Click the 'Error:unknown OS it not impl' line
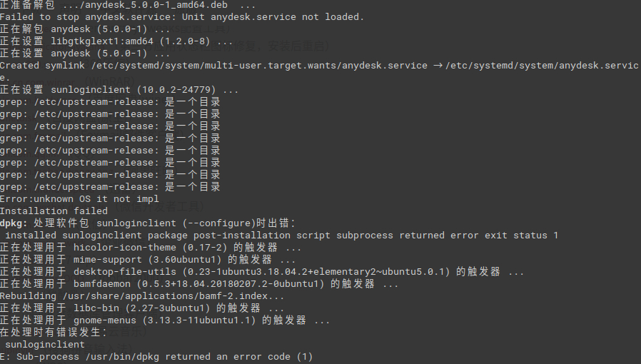The height and width of the screenshot is (364, 641). click(79, 199)
